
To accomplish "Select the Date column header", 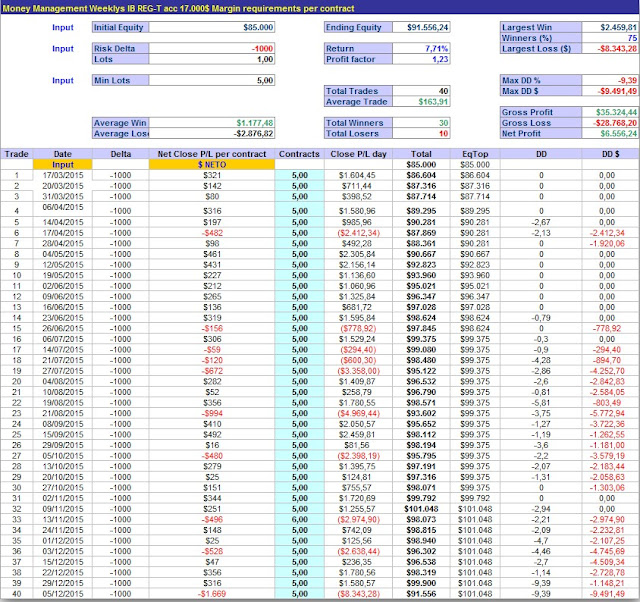I will tap(62, 154).
